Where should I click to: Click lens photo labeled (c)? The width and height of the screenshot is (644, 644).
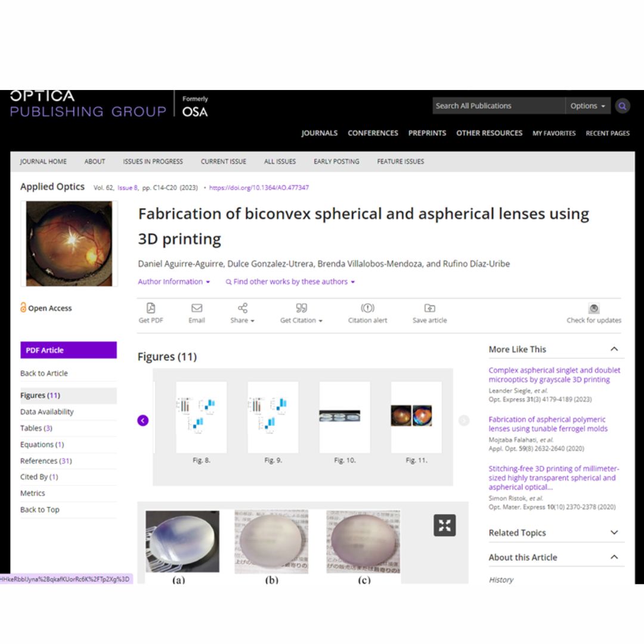coord(363,541)
